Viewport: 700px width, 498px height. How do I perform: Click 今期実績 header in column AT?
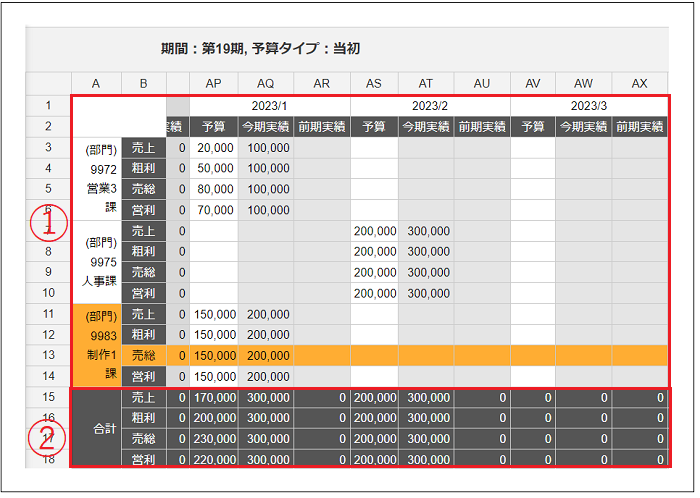[426, 127]
